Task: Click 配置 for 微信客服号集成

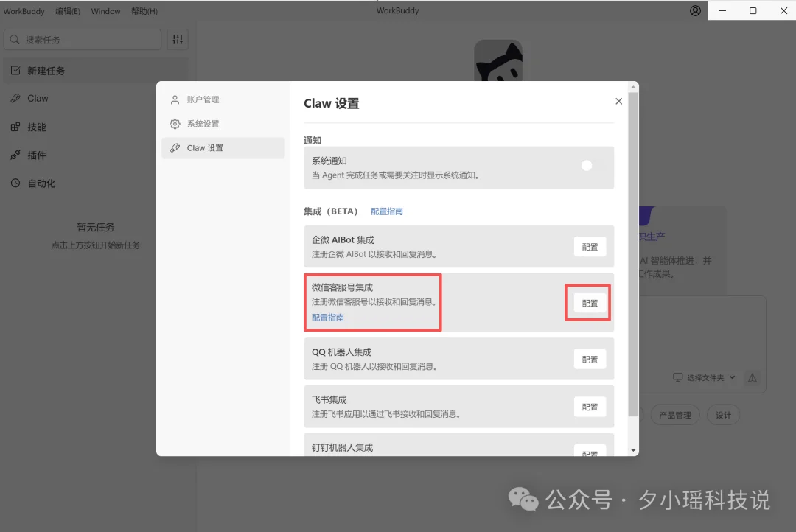Action: click(x=589, y=302)
